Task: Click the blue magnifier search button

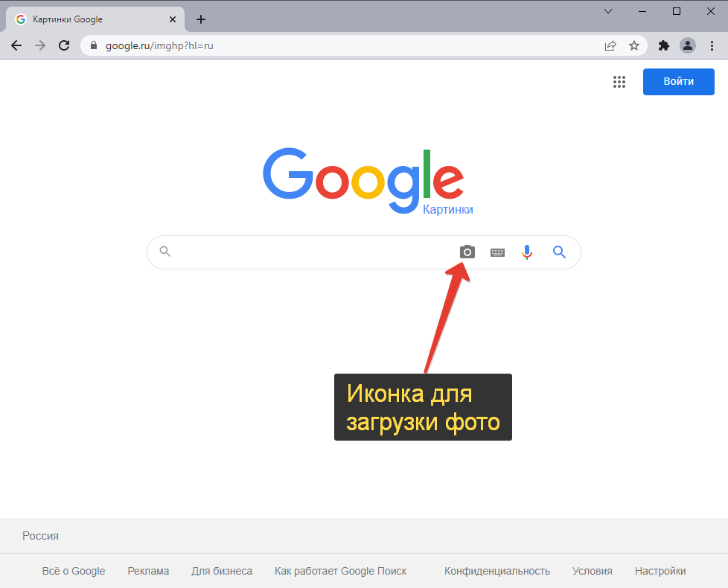Action: click(x=559, y=252)
